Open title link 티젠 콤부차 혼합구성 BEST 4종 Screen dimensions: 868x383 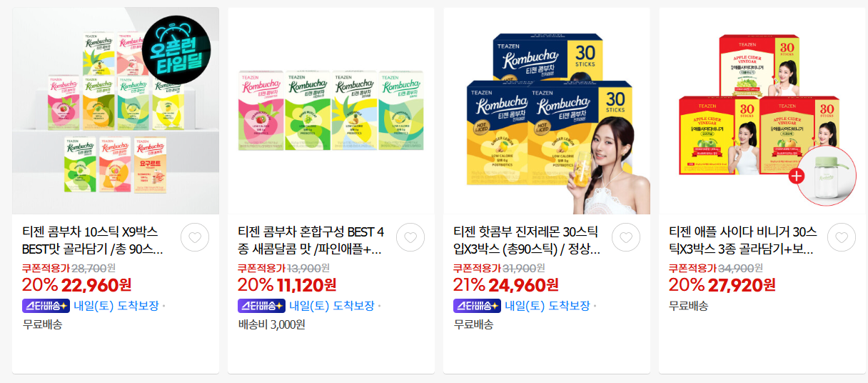coord(311,241)
